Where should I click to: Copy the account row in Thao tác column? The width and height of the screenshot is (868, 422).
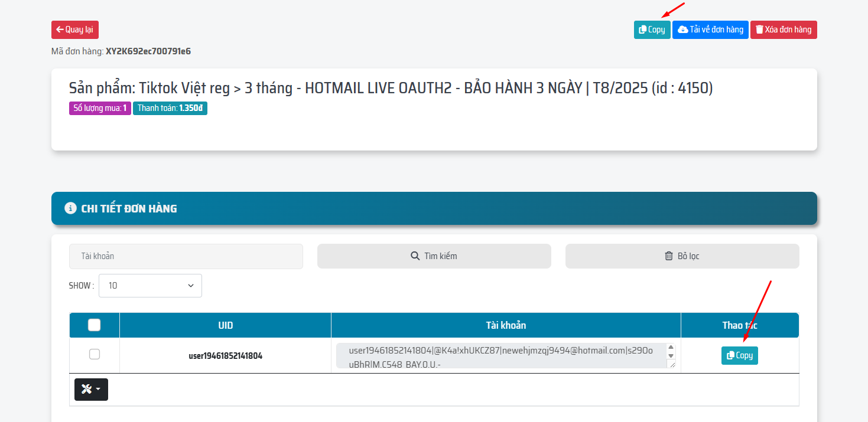click(x=739, y=355)
